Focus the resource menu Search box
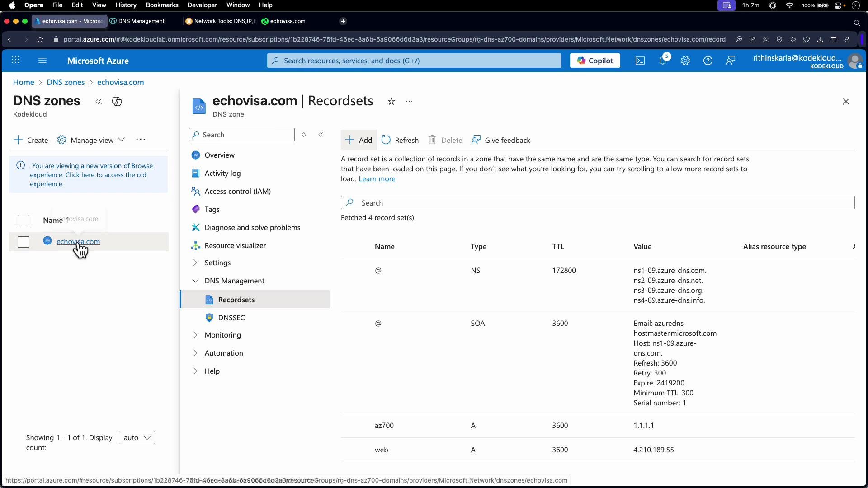This screenshot has height=488, width=868. (x=242, y=135)
